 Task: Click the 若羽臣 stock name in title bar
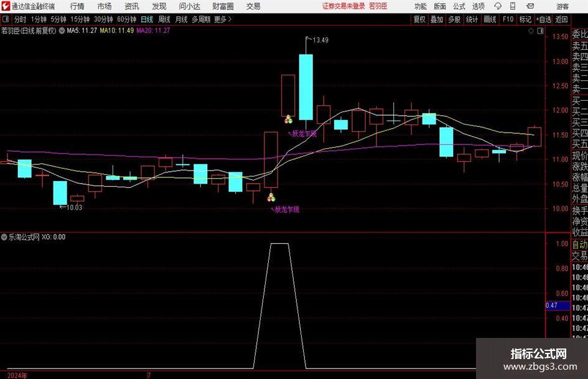click(378, 6)
